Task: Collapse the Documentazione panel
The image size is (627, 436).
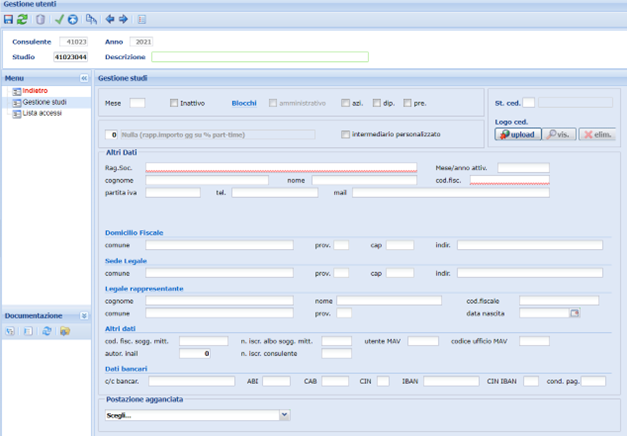Action: (84, 316)
